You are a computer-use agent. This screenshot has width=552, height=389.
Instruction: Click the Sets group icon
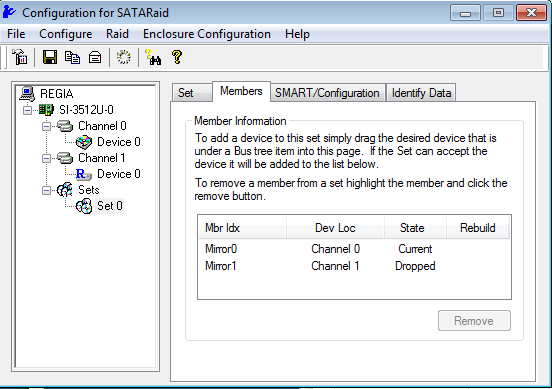(65, 190)
